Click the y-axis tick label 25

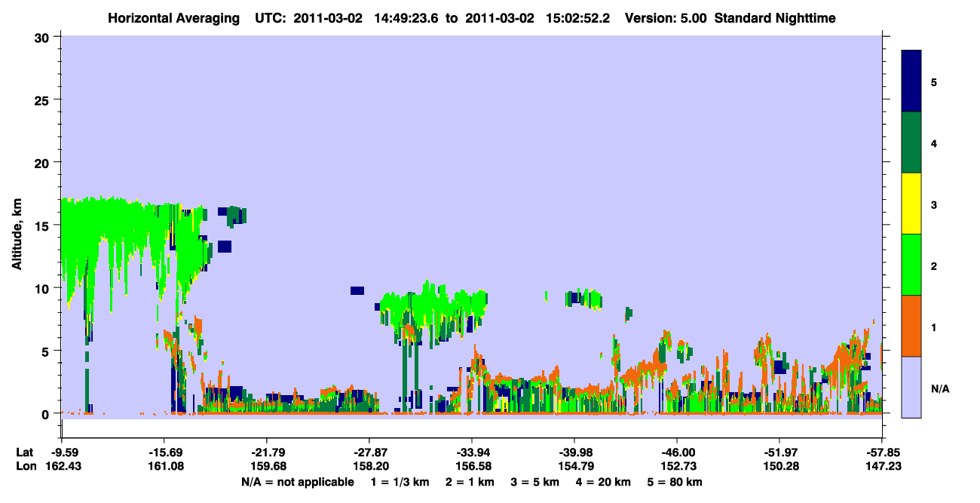tap(44, 100)
